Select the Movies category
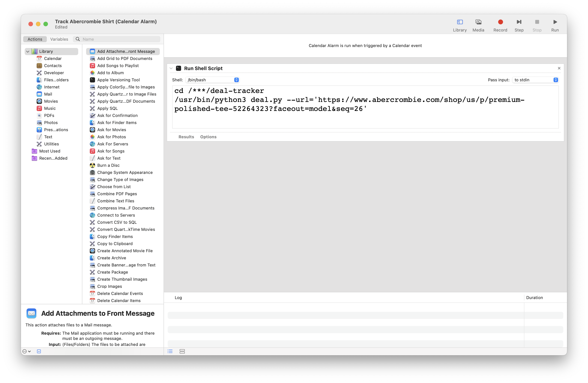The width and height of the screenshot is (588, 383). pos(51,101)
